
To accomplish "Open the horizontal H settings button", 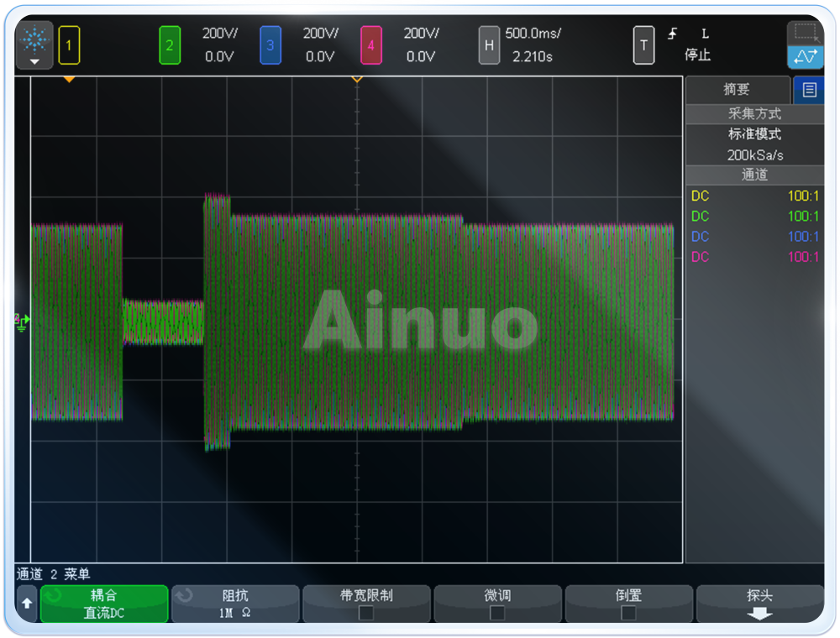I will tap(489, 45).
